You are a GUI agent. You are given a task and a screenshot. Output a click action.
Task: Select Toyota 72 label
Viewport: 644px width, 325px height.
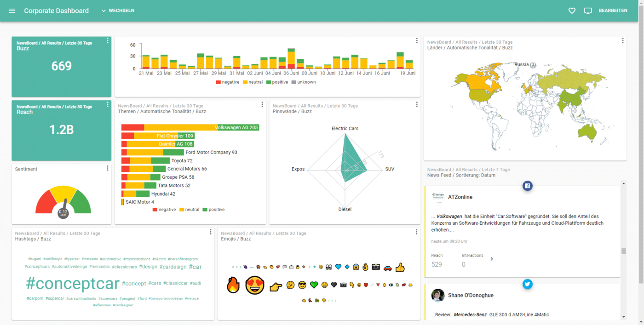click(x=182, y=161)
